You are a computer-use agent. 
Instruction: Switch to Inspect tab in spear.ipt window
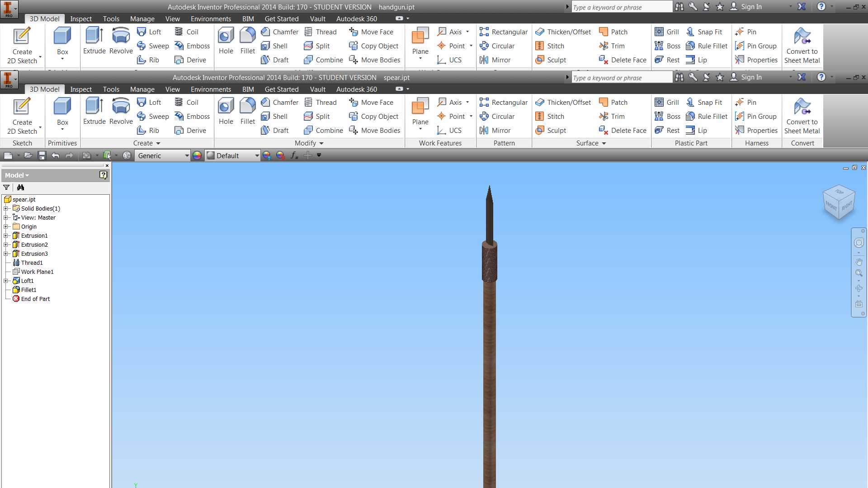pyautogui.click(x=81, y=89)
